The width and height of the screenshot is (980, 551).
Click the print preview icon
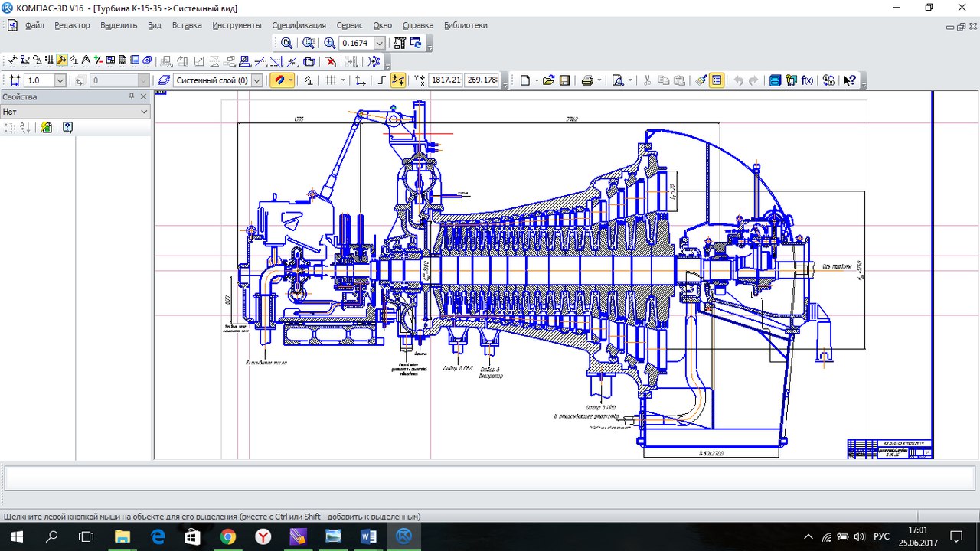click(x=618, y=80)
